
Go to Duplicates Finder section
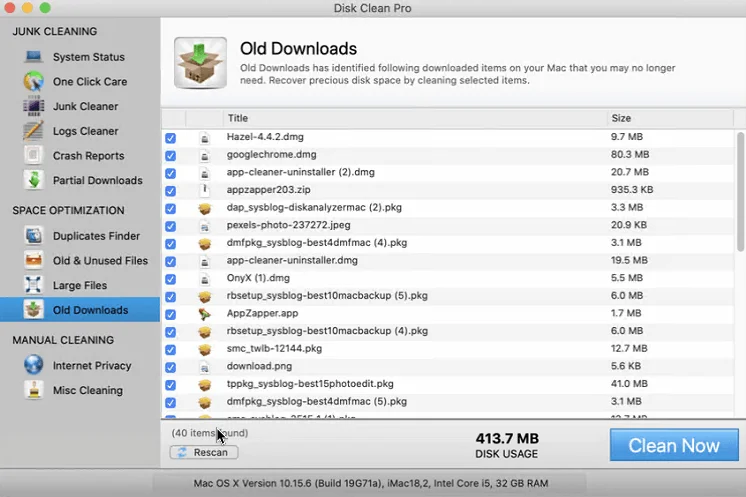coord(80,236)
